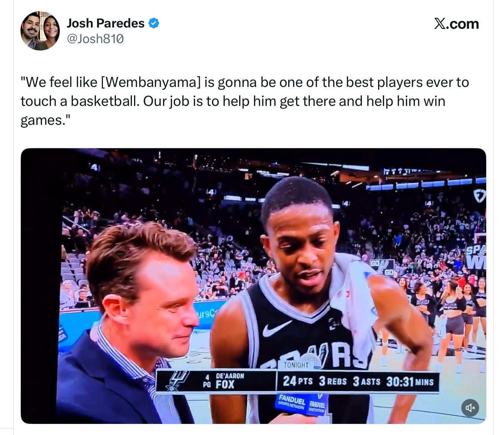Click the GO SPURS GO sign in crowd
The width and height of the screenshot is (504, 435).
click(x=382, y=267)
